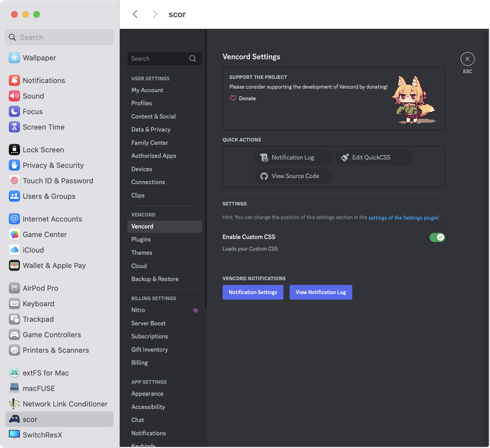Select Wallet & Apple Pay icon
This screenshot has height=448, width=490.
pos(14,266)
